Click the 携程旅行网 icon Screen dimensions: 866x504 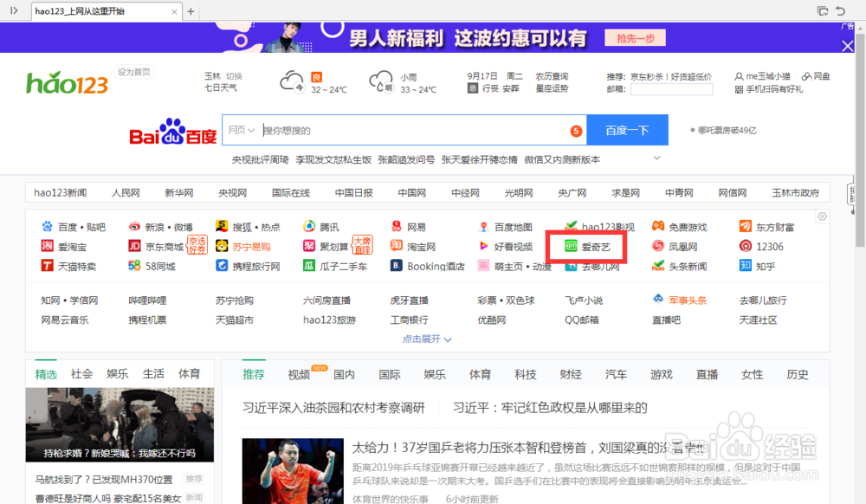click(222, 266)
